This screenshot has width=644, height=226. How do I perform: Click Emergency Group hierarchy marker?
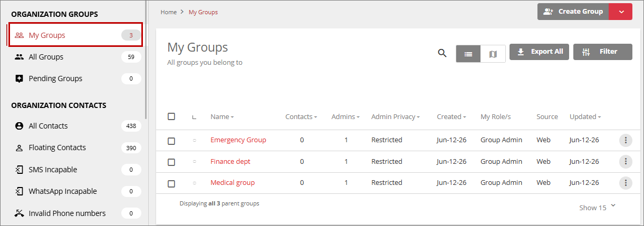tap(194, 140)
